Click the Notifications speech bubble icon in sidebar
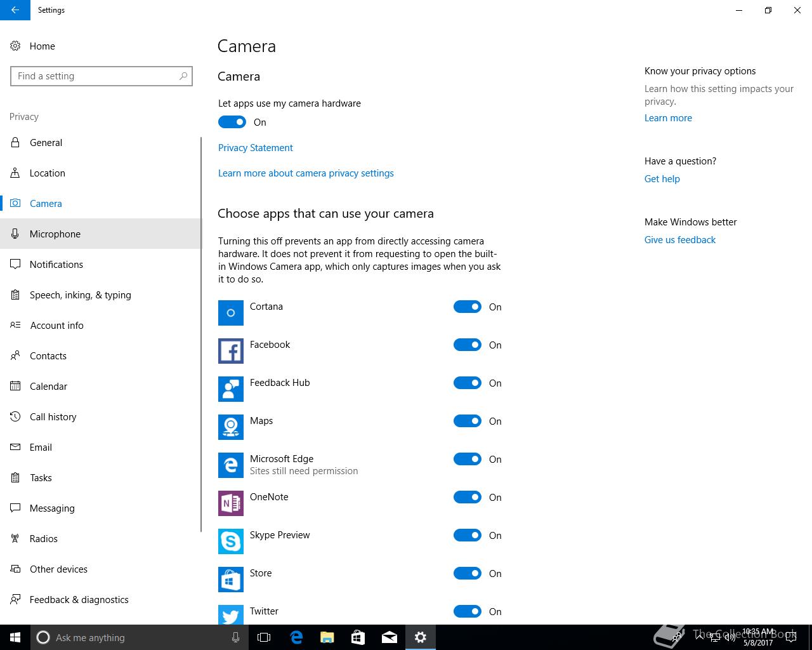 [x=15, y=264]
